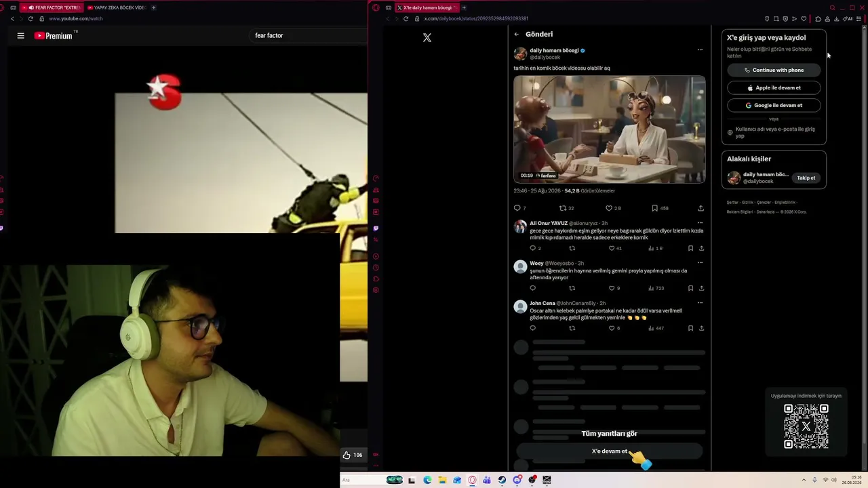Click Continue with phone button
Image resolution: width=868 pixels, height=488 pixels.
tap(774, 70)
